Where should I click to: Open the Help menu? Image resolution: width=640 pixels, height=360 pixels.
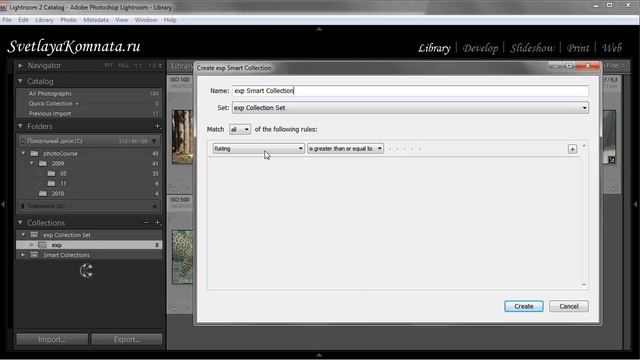170,20
